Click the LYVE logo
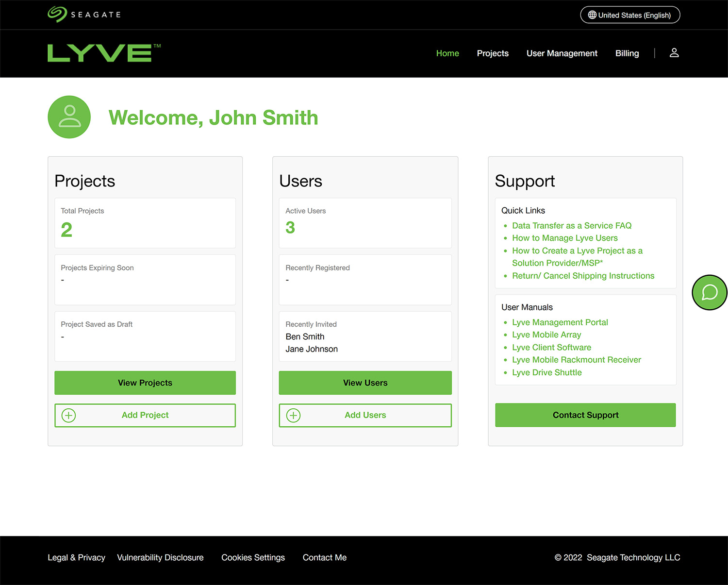Screen dimensions: 728x585 pyautogui.click(x=104, y=53)
